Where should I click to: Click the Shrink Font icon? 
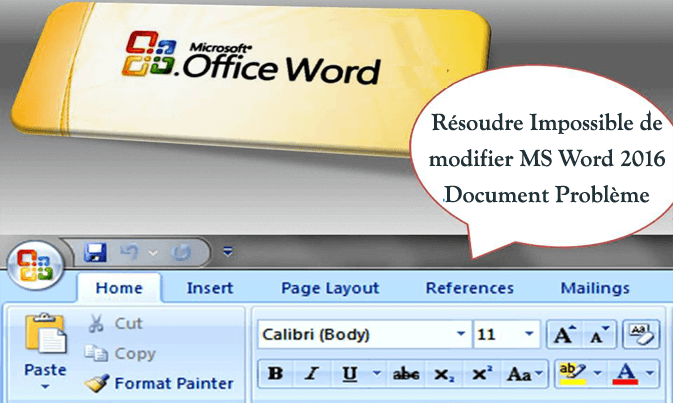[599, 334]
